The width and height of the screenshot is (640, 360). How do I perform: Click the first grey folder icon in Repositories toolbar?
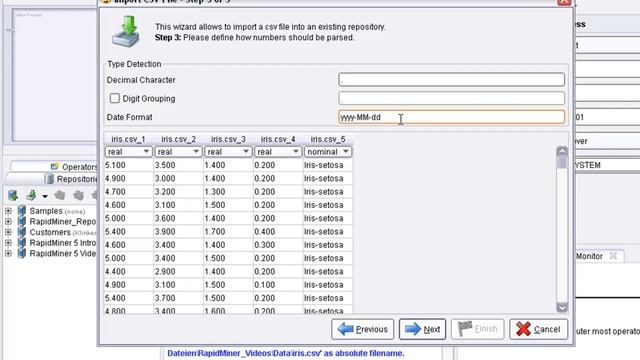coord(60,196)
